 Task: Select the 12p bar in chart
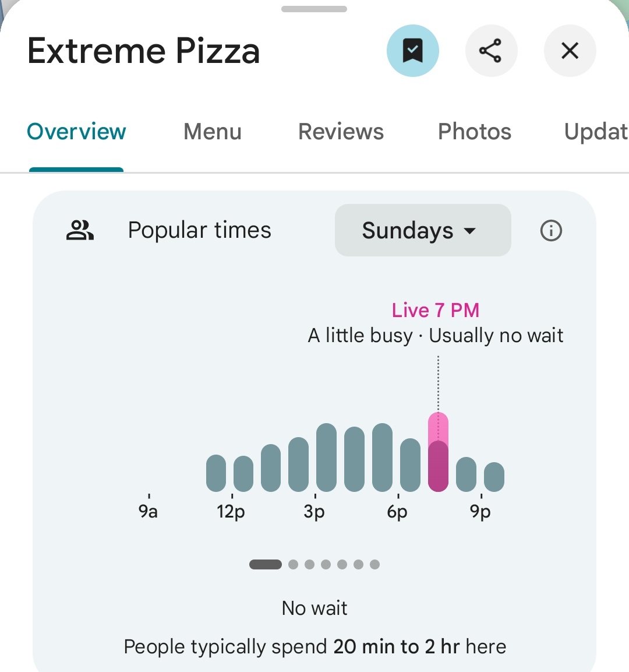click(243, 473)
